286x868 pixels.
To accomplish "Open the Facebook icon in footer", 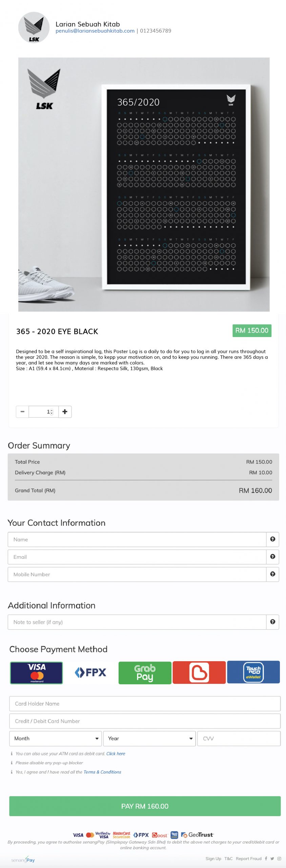I will point(266,859).
